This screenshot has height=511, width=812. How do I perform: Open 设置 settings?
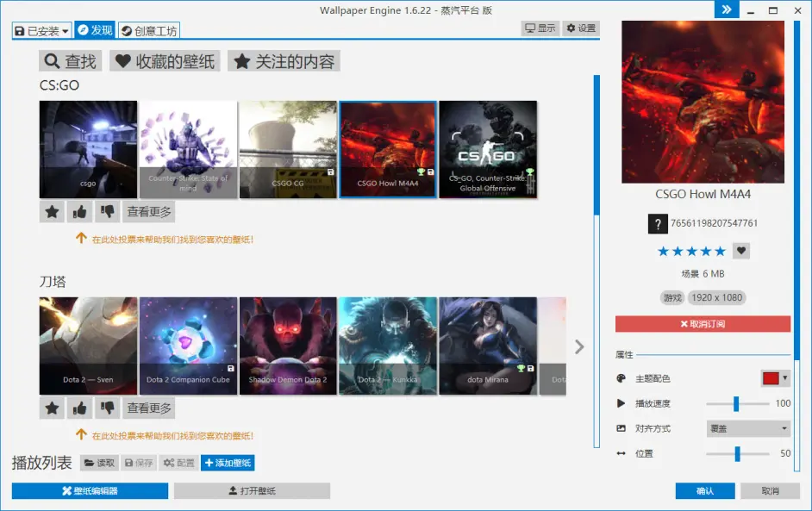click(x=581, y=28)
